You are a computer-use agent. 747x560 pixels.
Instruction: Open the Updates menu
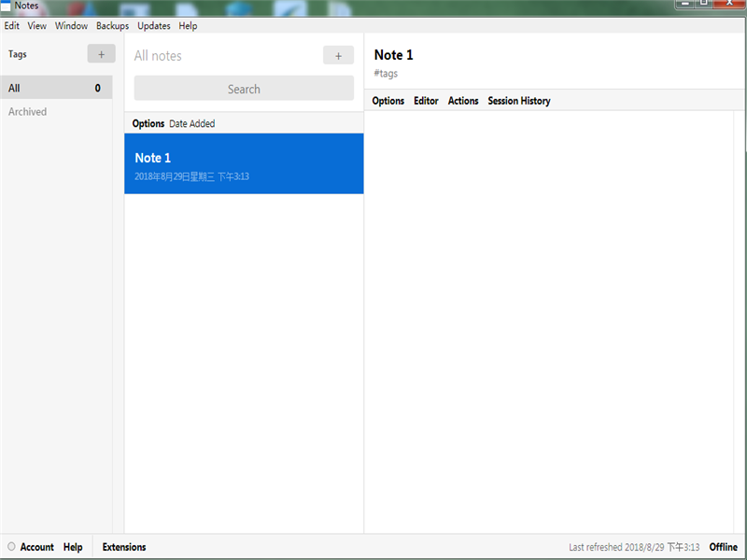pyautogui.click(x=154, y=26)
